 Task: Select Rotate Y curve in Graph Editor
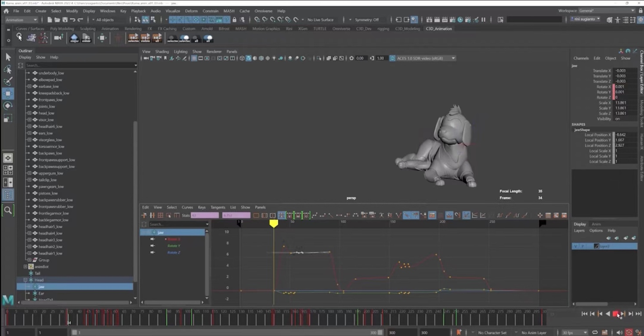click(174, 246)
